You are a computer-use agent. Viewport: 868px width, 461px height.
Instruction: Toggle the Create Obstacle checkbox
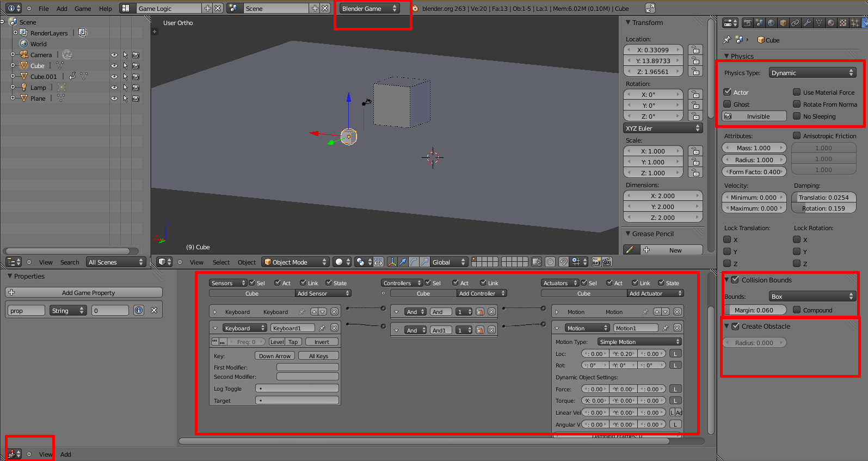coord(735,326)
